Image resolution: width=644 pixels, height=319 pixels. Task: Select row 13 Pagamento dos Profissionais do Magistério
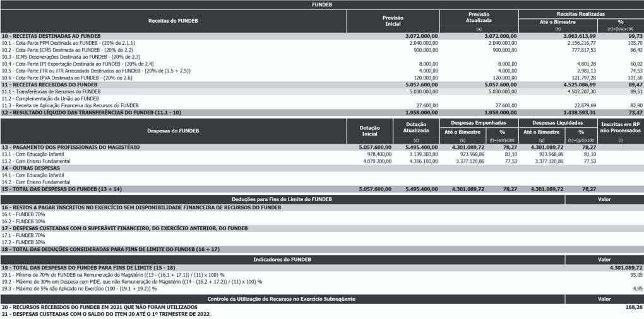322,147
